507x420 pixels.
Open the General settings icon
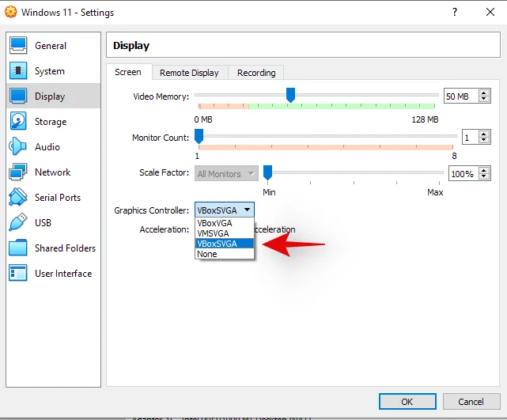point(18,46)
